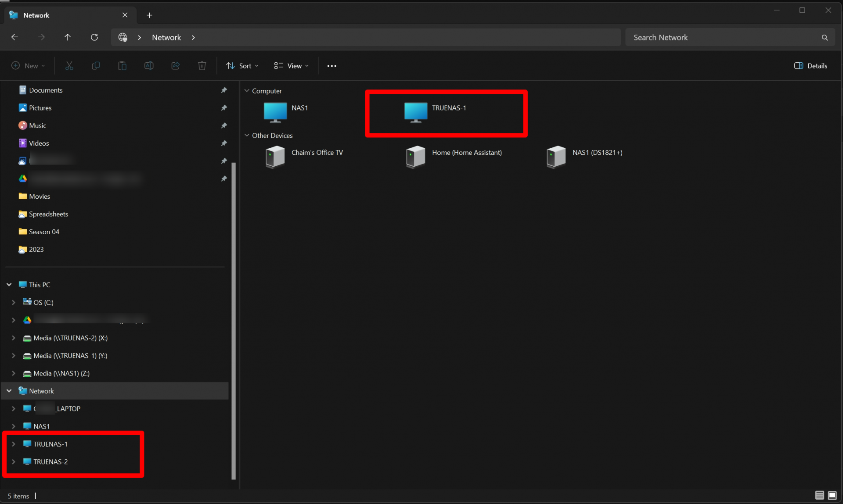Select NAS1 (DS1821+) device
The height and width of the screenshot is (504, 843).
point(585,157)
